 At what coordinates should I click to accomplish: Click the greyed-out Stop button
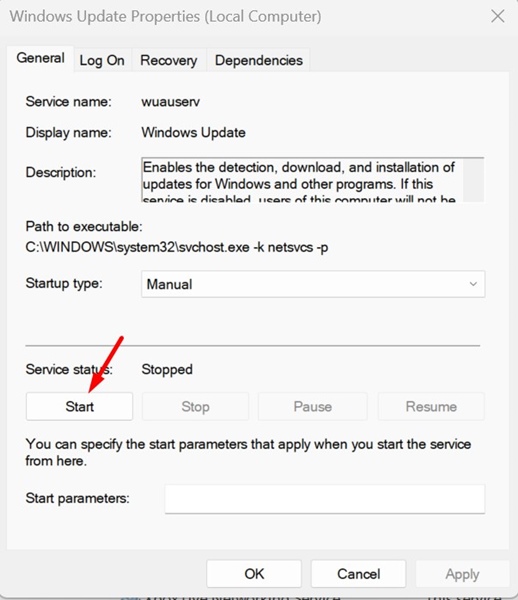point(195,406)
